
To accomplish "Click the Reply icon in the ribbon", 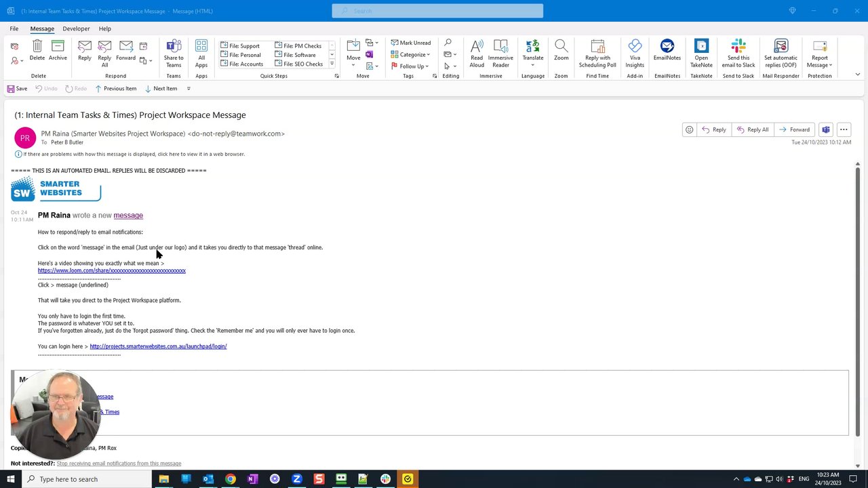I will (x=84, y=52).
